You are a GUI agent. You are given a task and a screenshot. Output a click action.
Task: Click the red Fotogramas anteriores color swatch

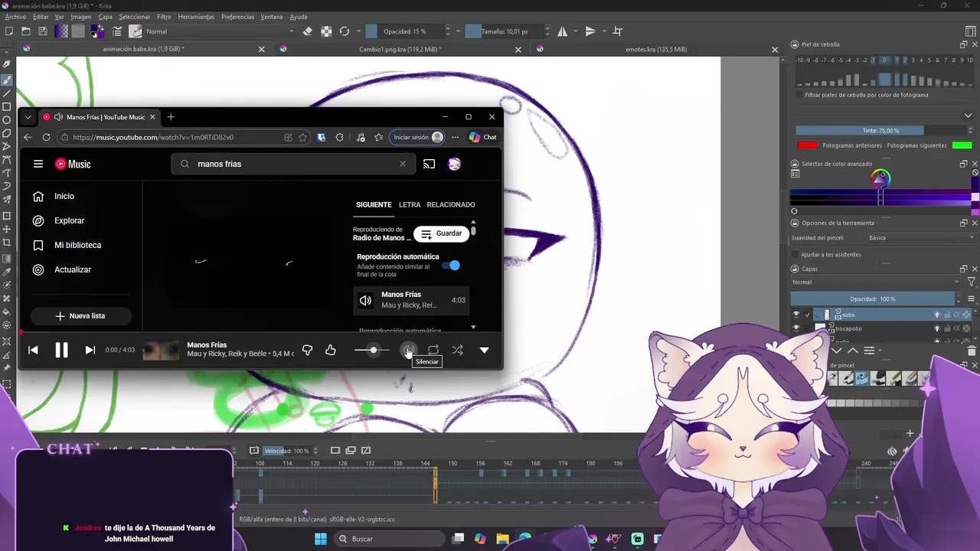(807, 145)
